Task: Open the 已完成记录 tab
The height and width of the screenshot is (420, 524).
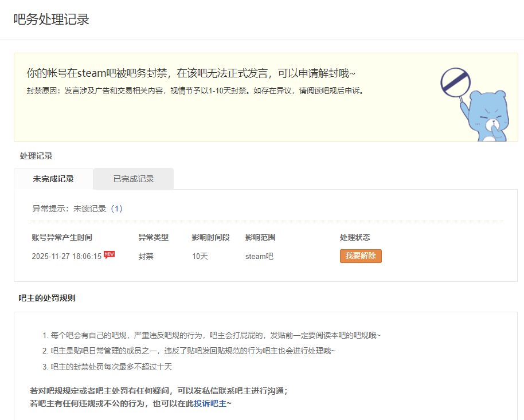Action: (x=134, y=179)
